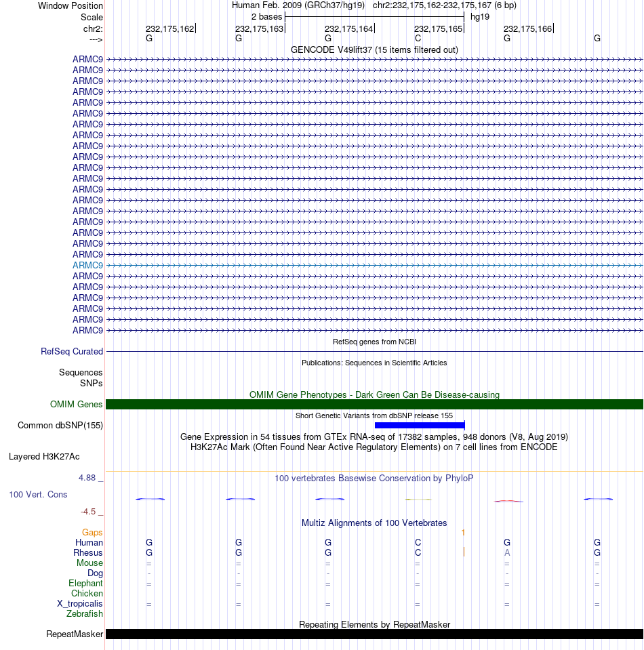The width and height of the screenshot is (644, 650).
Task: Click the OMIM Genes side label
Action: (x=77, y=404)
